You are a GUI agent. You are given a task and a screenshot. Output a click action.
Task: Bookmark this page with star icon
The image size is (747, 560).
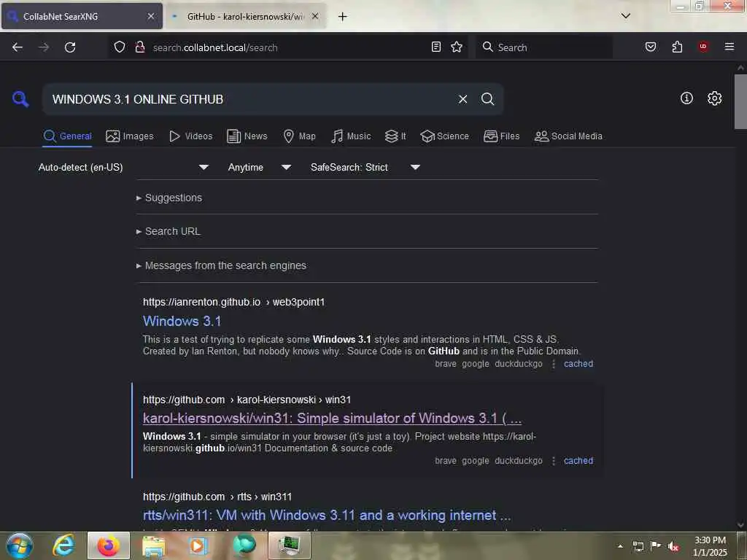pyautogui.click(x=457, y=47)
